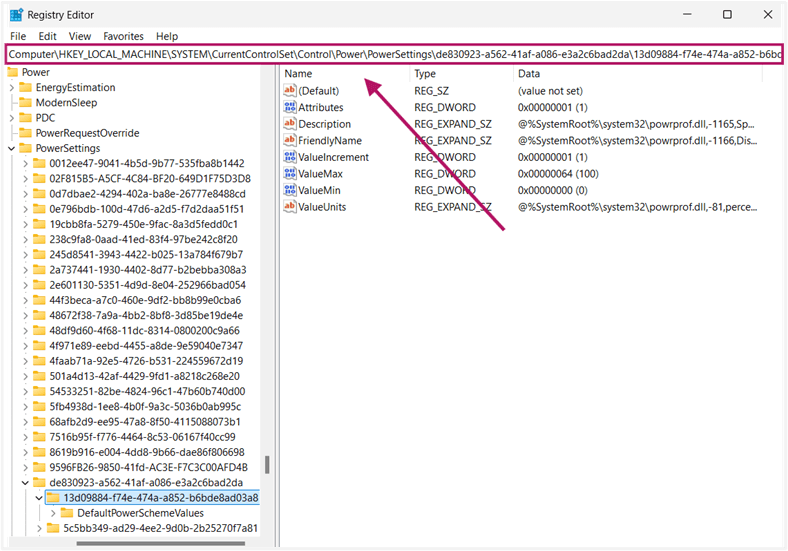Click the DefaultPowerSchemeValues folder icon
788x551 pixels.
[67, 513]
